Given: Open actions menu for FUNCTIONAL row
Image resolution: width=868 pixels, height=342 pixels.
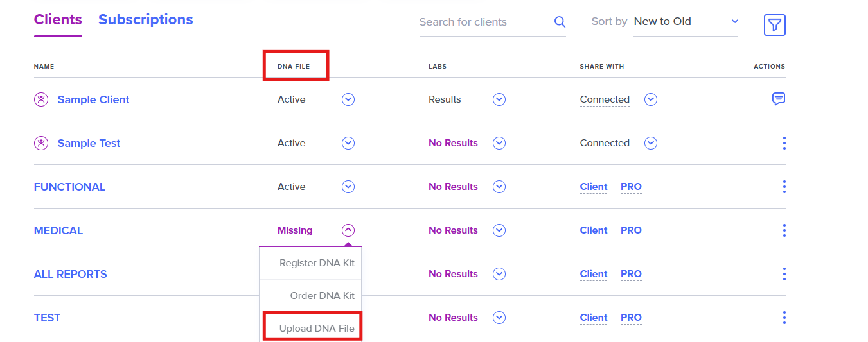Looking at the screenshot, I should (784, 187).
